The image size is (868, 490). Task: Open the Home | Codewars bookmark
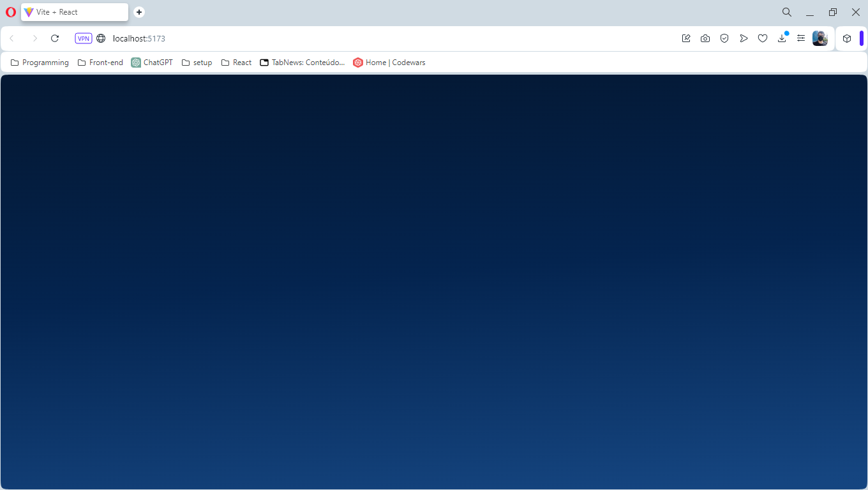(x=389, y=63)
